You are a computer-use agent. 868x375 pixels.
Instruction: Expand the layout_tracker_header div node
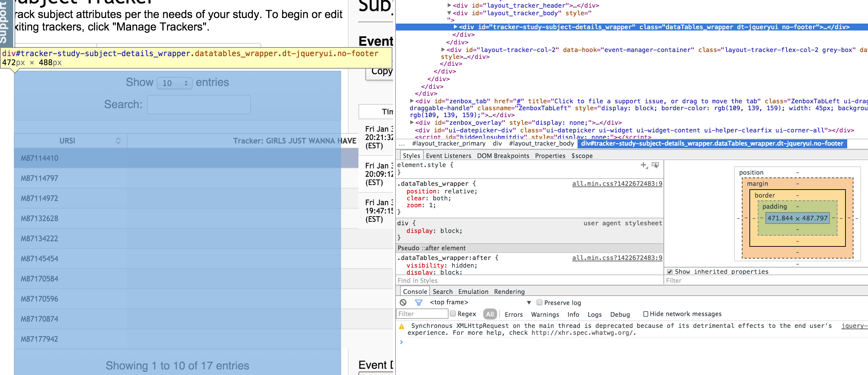click(449, 6)
